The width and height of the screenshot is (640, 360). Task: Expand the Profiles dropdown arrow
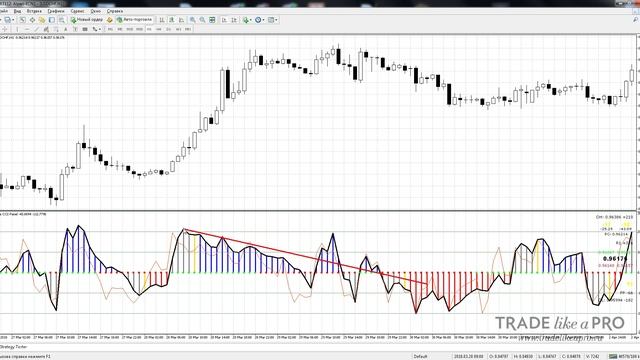[13, 20]
